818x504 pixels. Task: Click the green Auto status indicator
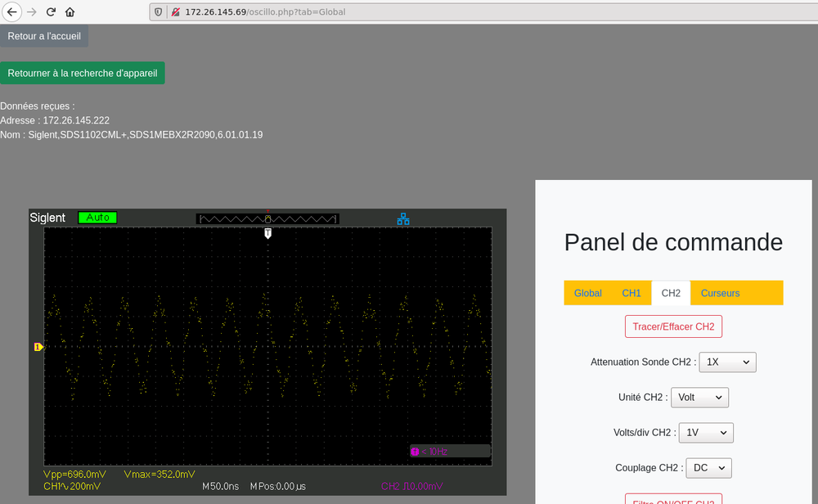point(97,218)
